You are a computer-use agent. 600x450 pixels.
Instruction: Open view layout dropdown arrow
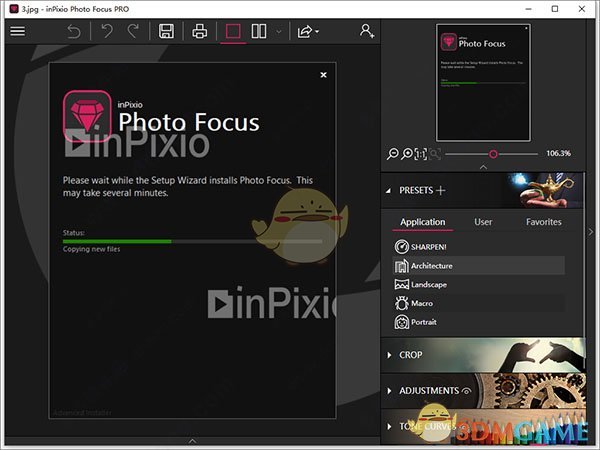[x=279, y=32]
